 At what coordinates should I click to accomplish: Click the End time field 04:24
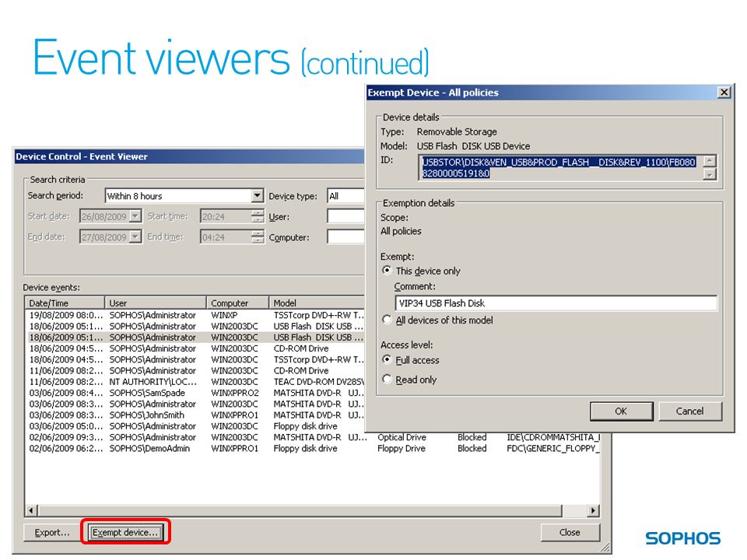coord(226,236)
